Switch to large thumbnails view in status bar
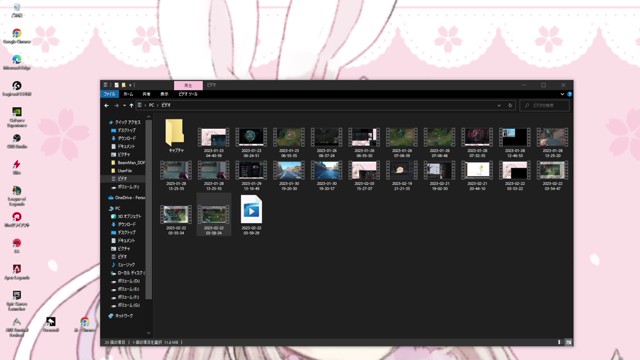This screenshot has height=360, width=640. click(568, 342)
